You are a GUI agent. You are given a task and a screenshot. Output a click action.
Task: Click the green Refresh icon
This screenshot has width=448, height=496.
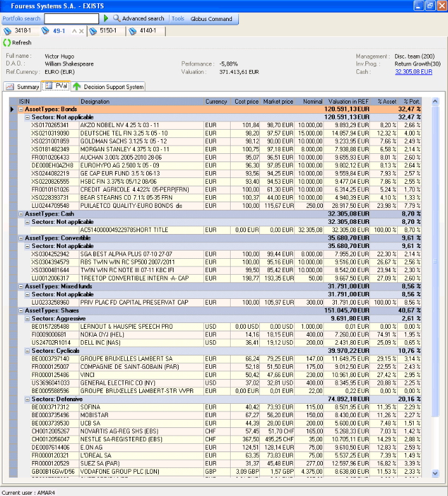click(6, 43)
